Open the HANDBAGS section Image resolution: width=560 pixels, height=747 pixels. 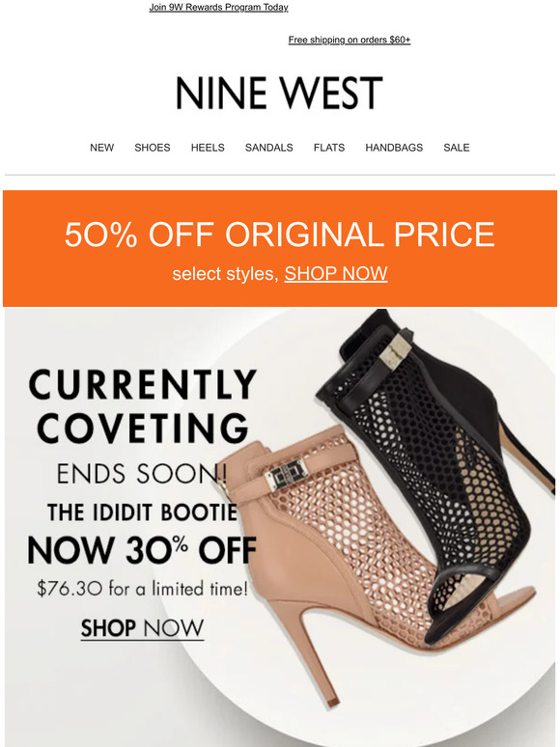[394, 148]
